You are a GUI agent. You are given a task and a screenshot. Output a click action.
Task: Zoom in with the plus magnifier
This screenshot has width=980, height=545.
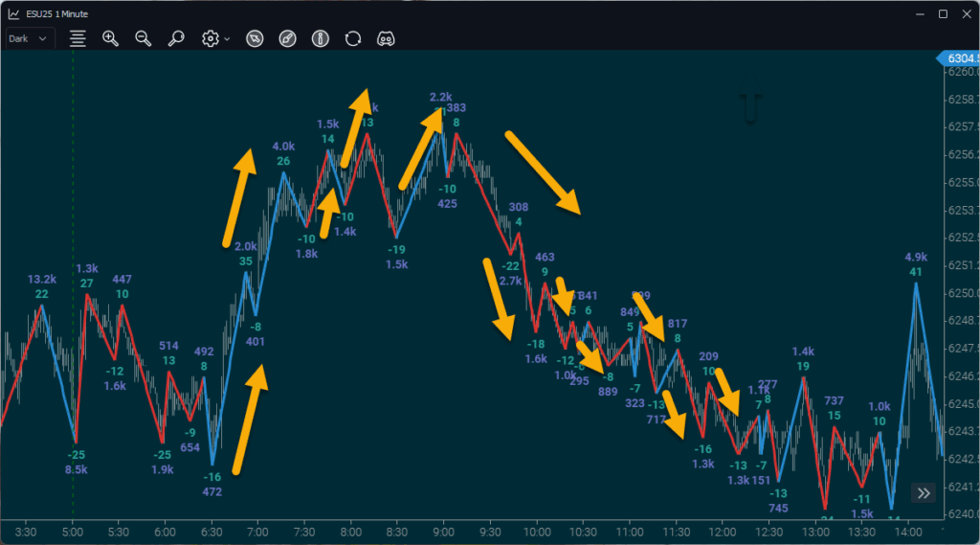pos(111,39)
